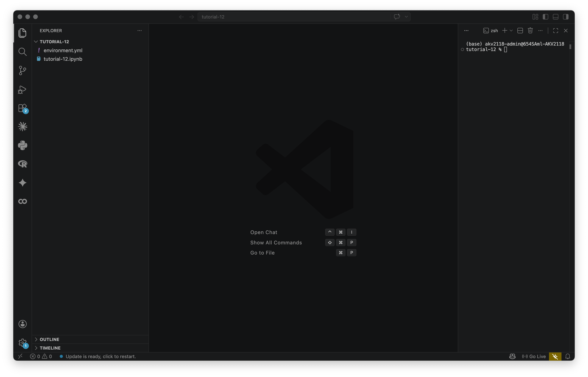588x377 pixels.
Task: Click the chat icon in title bar
Action: coord(397,17)
